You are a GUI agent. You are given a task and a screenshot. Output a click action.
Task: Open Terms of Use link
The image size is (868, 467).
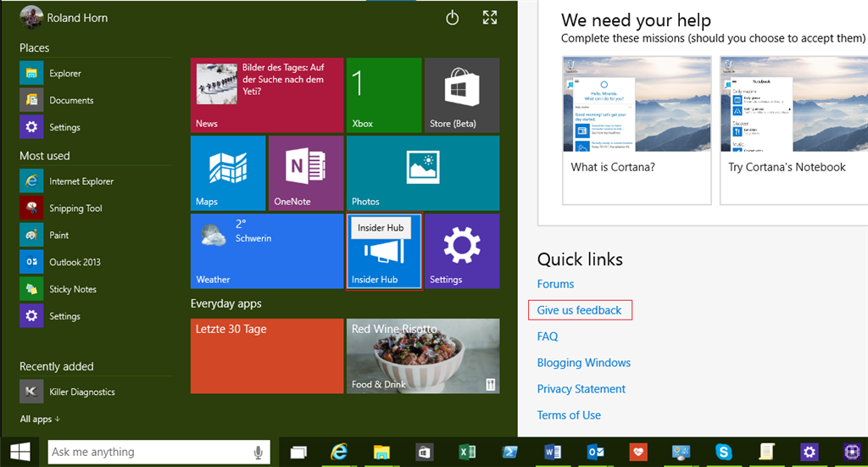click(569, 415)
